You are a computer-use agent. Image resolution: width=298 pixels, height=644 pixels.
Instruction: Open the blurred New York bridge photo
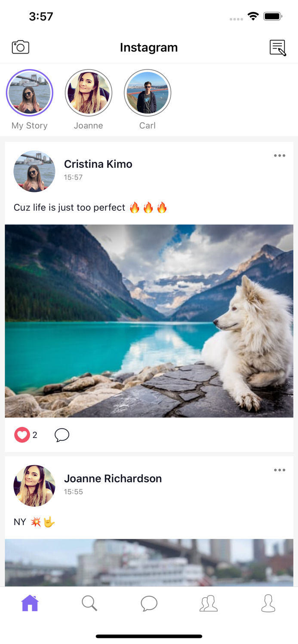149,563
